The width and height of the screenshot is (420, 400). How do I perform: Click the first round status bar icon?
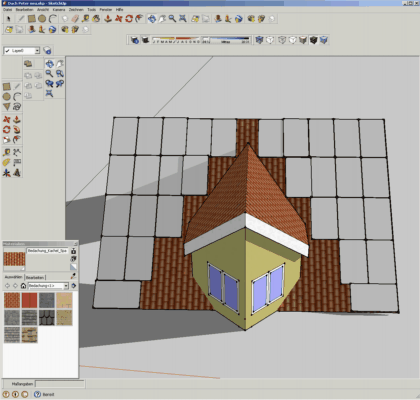(x=6, y=394)
